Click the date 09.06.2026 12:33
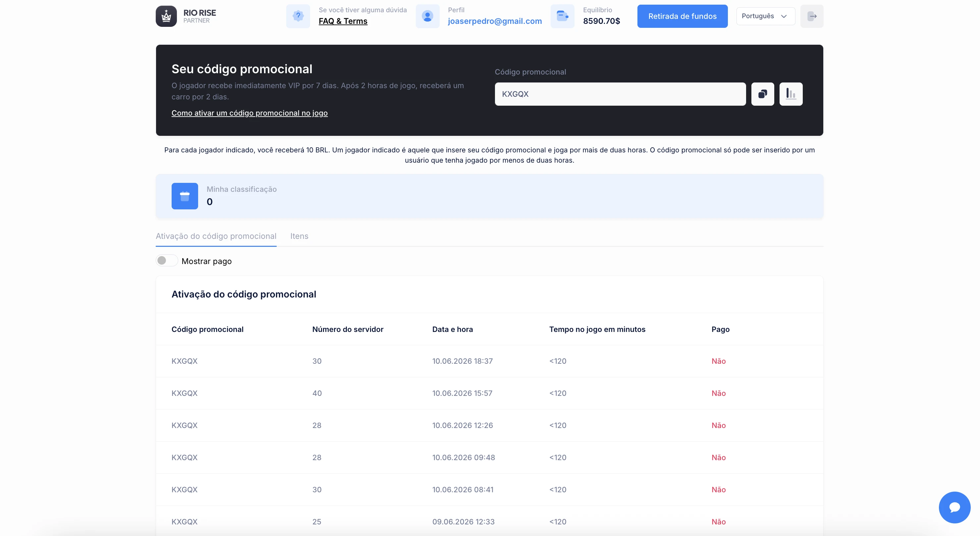Viewport: 980px width, 536px height. point(463,521)
